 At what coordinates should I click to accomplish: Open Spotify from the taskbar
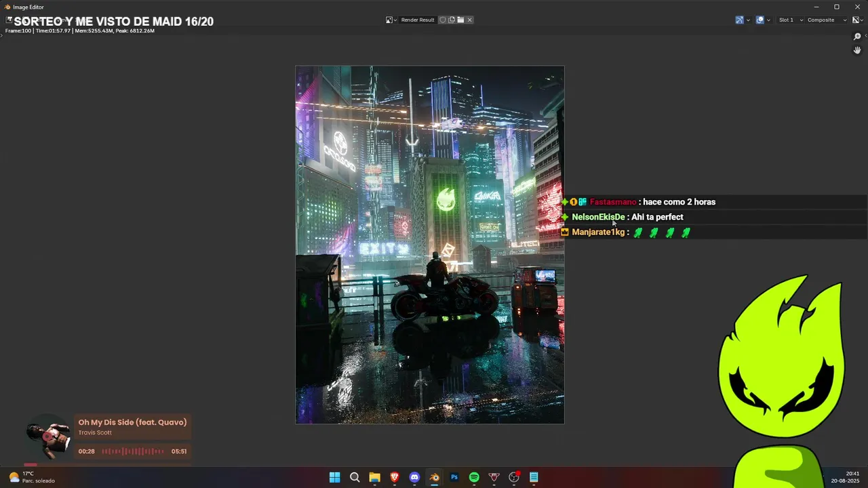(474, 477)
